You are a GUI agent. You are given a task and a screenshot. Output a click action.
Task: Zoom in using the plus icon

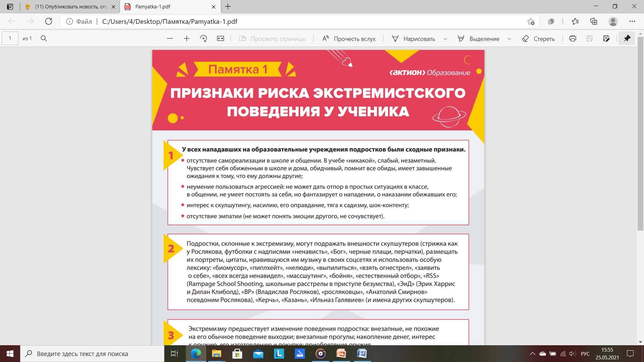coord(186,39)
